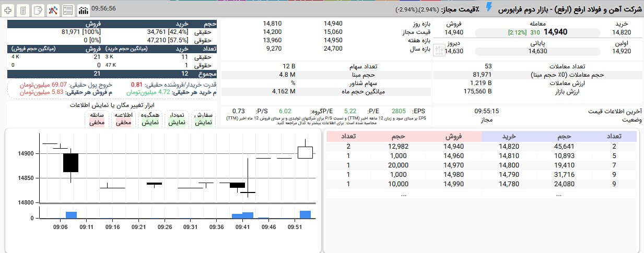Show the hidden سابقه panel
The height and width of the screenshot is (253, 644).
(97, 119)
